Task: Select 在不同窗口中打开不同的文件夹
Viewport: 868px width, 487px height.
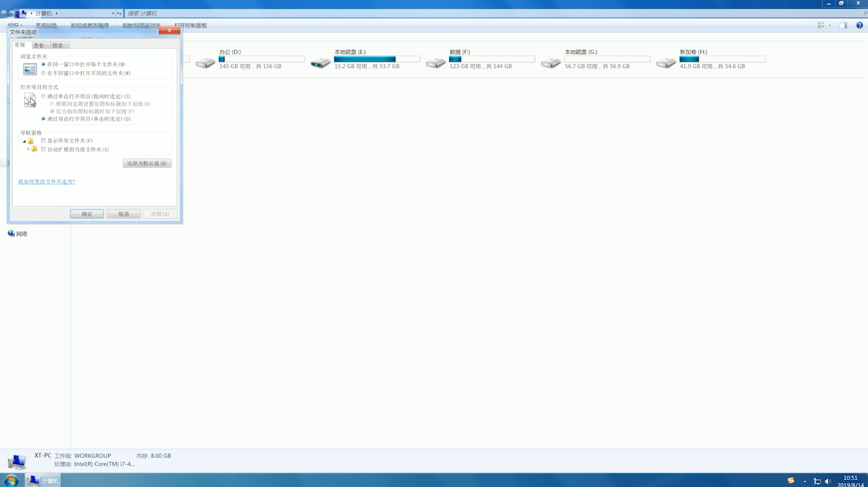Action: [x=86, y=73]
